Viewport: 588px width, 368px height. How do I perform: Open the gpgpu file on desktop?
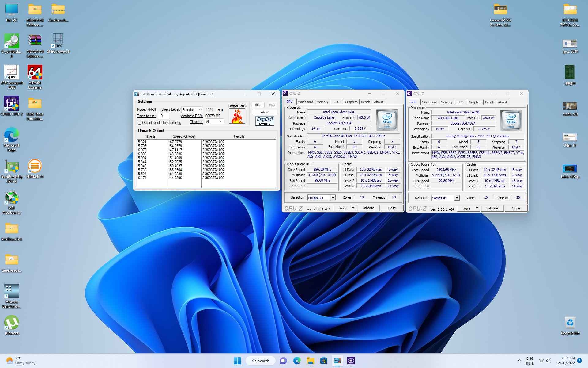tap(570, 75)
